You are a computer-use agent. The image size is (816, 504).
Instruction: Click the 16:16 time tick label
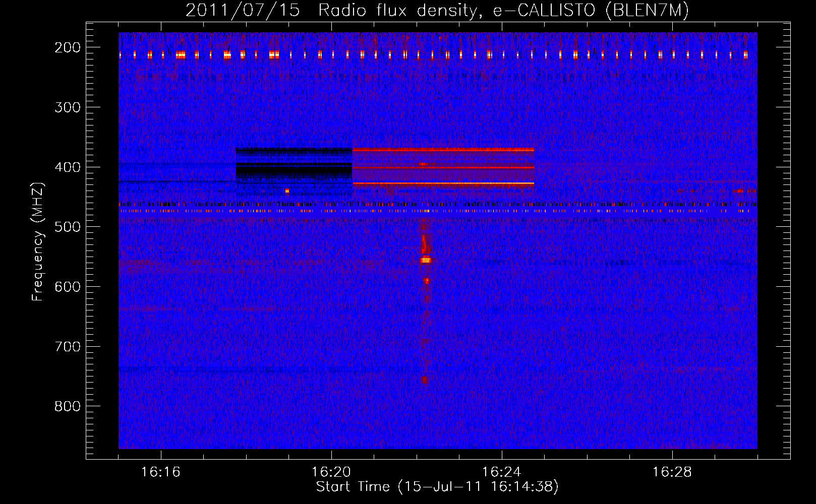pos(160,472)
